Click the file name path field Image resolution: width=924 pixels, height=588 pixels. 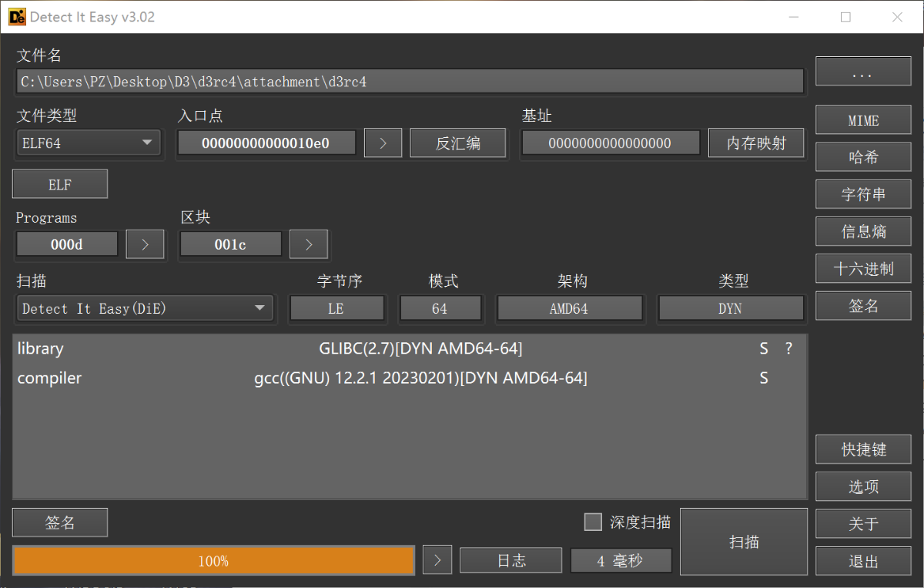[410, 81]
